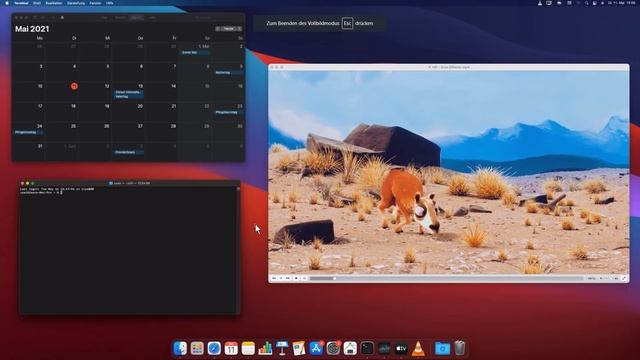
Task: Click date and time in menu bar
Action: pyautogui.click(x=622, y=3)
